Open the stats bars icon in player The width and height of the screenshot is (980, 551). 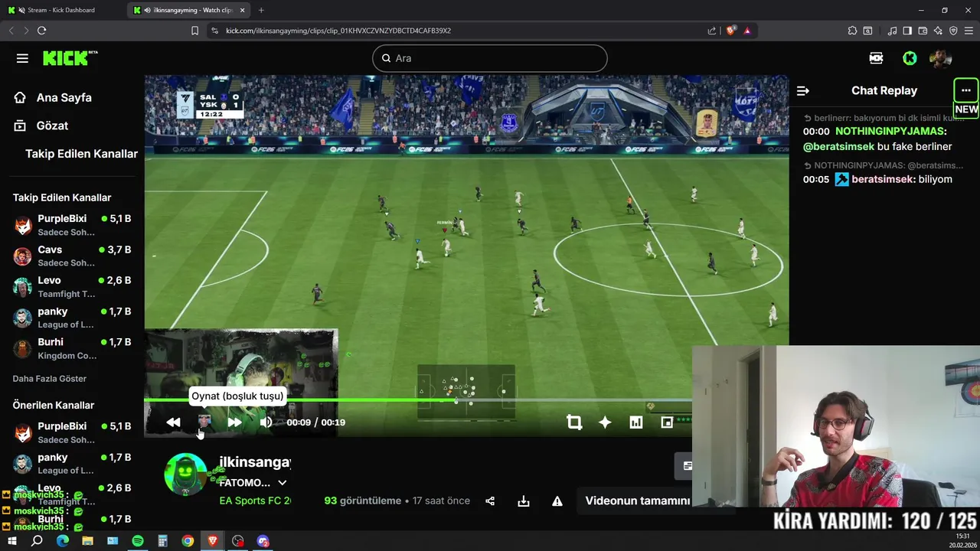(x=636, y=422)
